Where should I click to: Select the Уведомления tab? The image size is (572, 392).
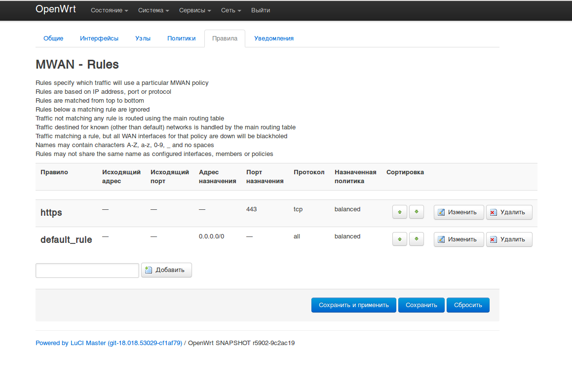point(274,38)
